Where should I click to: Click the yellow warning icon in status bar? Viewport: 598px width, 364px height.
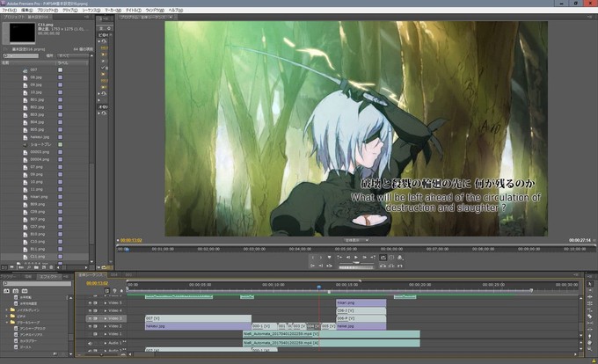coord(592,359)
